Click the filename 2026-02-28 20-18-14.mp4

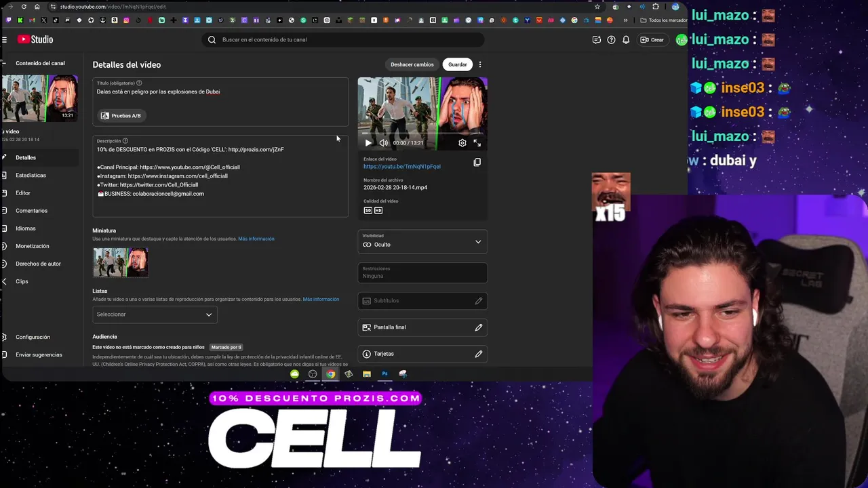click(x=395, y=187)
